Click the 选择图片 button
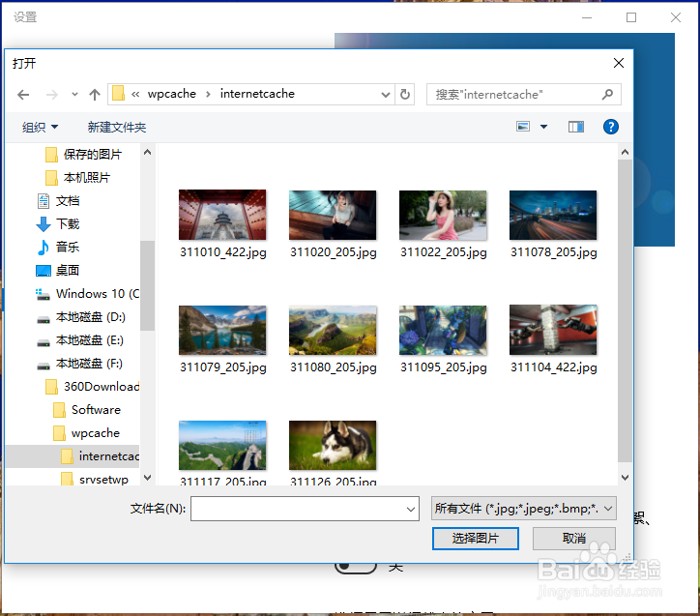 click(476, 539)
